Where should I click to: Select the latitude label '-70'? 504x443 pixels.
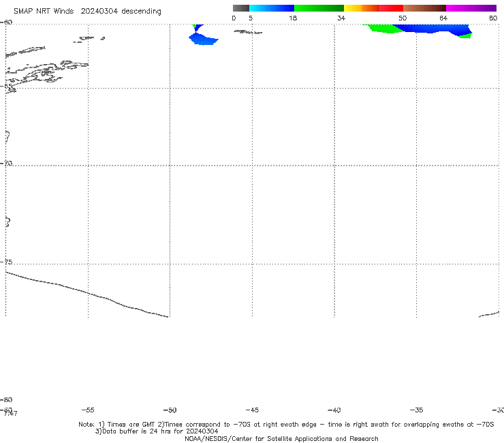point(6,164)
